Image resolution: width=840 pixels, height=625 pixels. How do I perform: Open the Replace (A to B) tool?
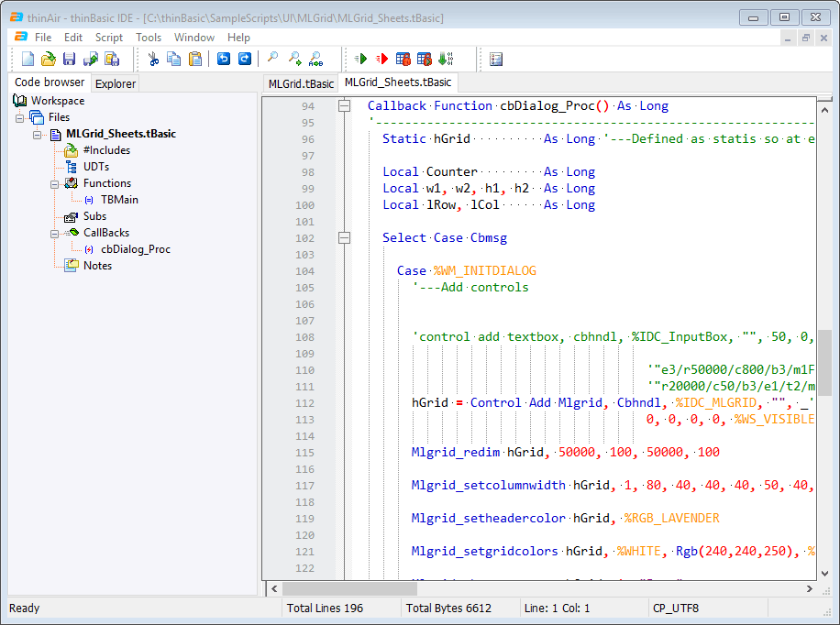pyautogui.click(x=315, y=59)
